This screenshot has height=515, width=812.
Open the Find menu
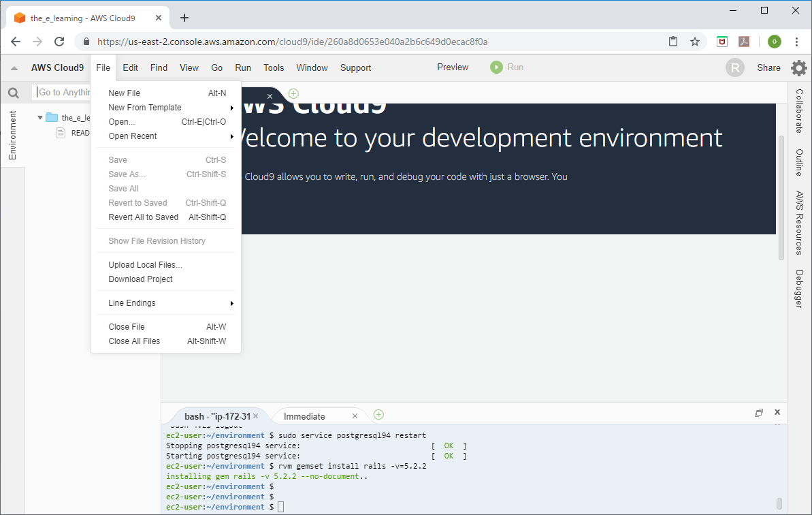click(159, 68)
